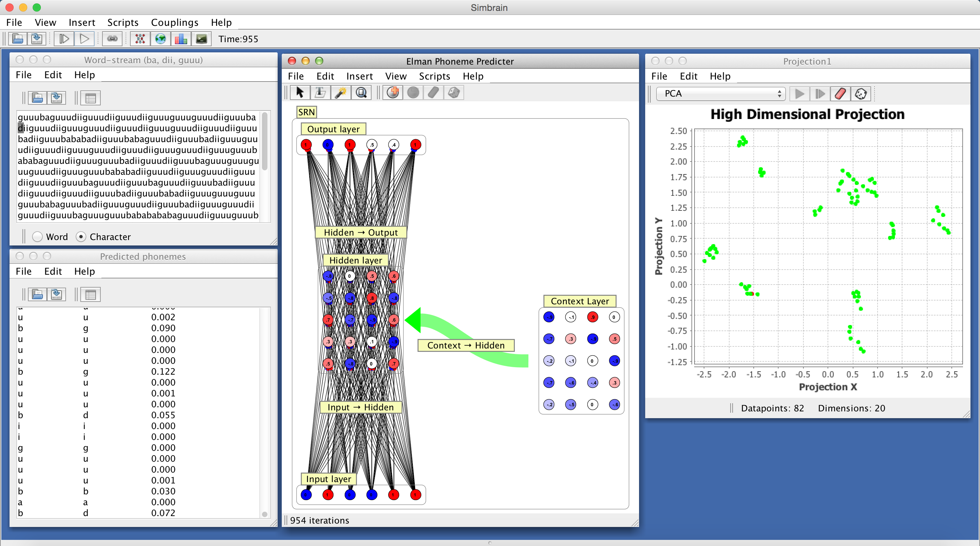Click the Word-stream text vertical scrollbar
The width and height of the screenshot is (980, 546).
(265, 141)
